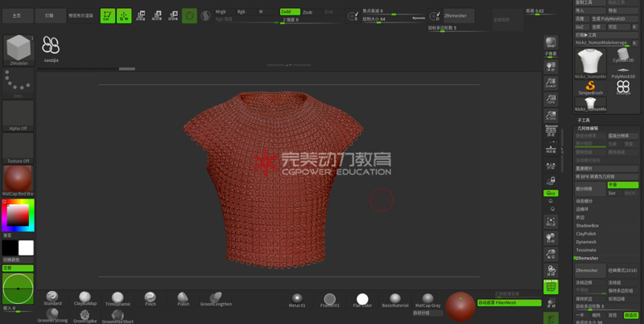Image resolution: width=644 pixels, height=324 pixels.
Task: Toggle the Zadd mode button
Action: tap(289, 12)
